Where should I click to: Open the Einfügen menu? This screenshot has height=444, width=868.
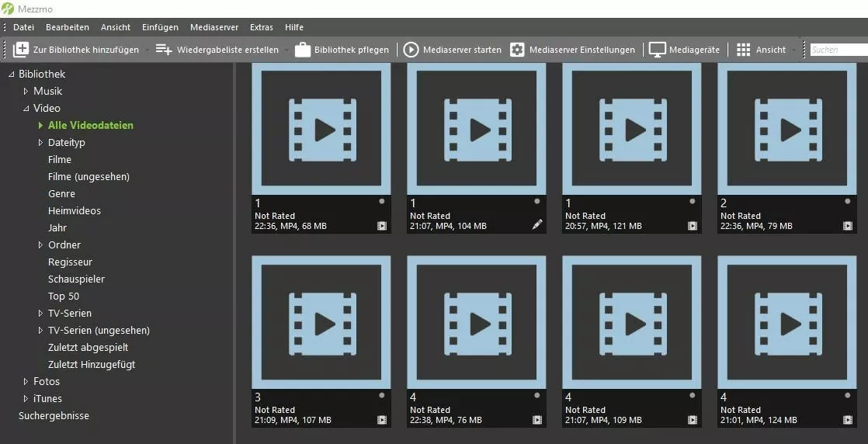[x=160, y=27]
